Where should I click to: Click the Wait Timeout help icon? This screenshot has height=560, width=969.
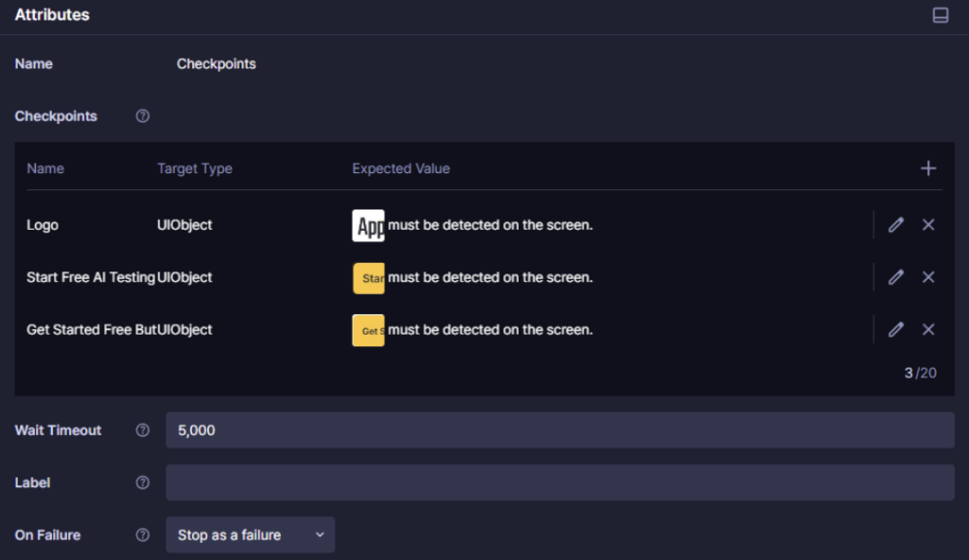coord(143,430)
